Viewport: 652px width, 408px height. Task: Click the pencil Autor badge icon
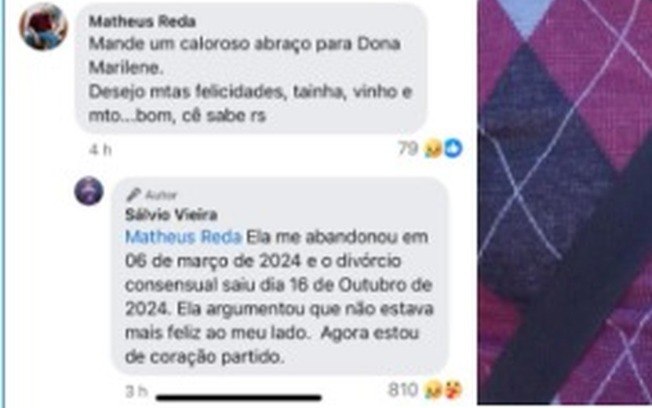pyautogui.click(x=134, y=194)
